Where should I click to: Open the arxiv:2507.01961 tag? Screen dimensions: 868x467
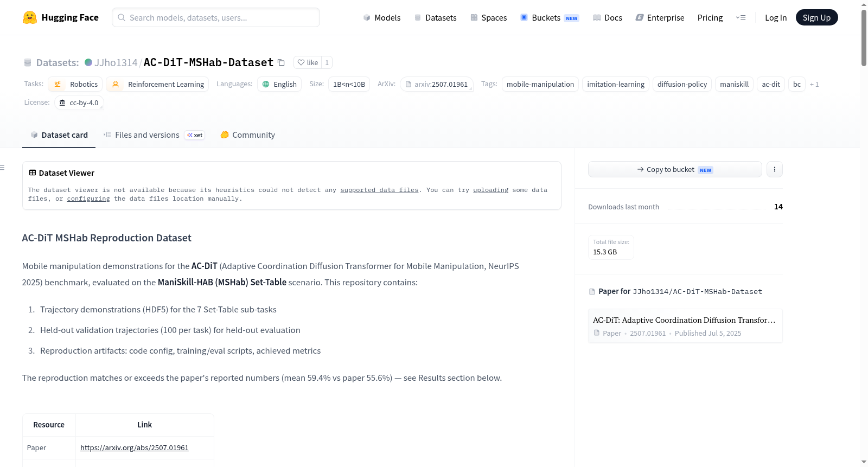(x=437, y=84)
